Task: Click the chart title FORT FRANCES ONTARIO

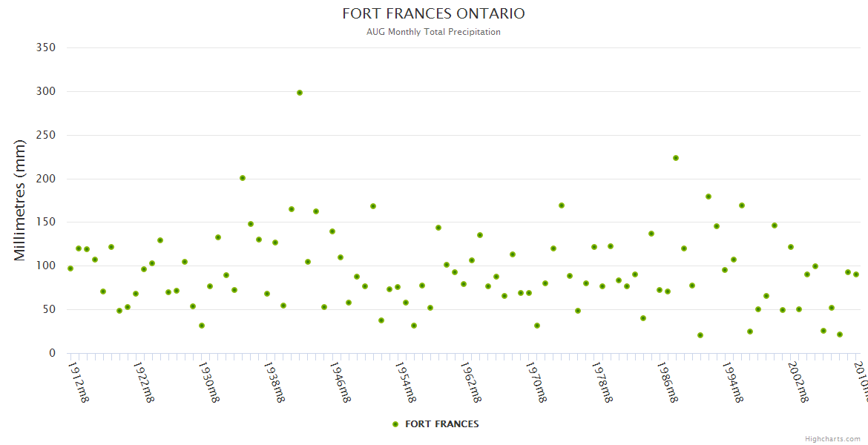Action: click(433, 14)
